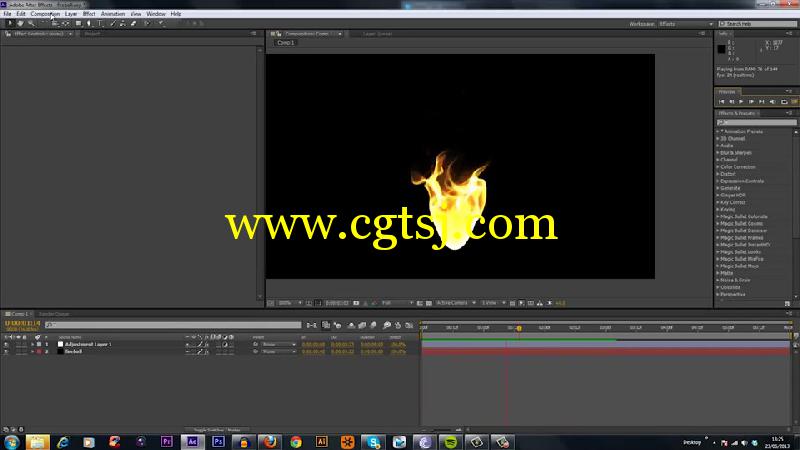Open the Composition menu
800x450 pixels.
(x=45, y=14)
